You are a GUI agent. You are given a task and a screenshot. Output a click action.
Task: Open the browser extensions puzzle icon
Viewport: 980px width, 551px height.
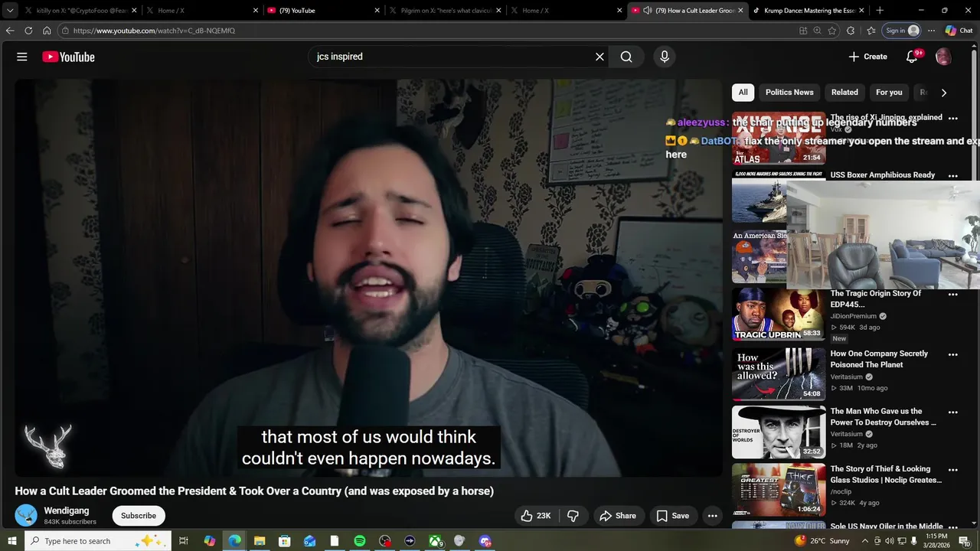point(851,31)
